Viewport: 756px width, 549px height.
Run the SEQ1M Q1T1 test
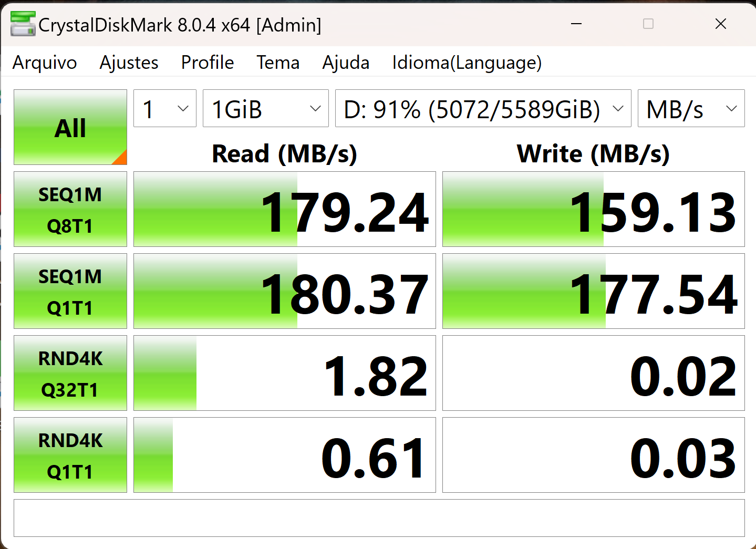[x=70, y=291]
